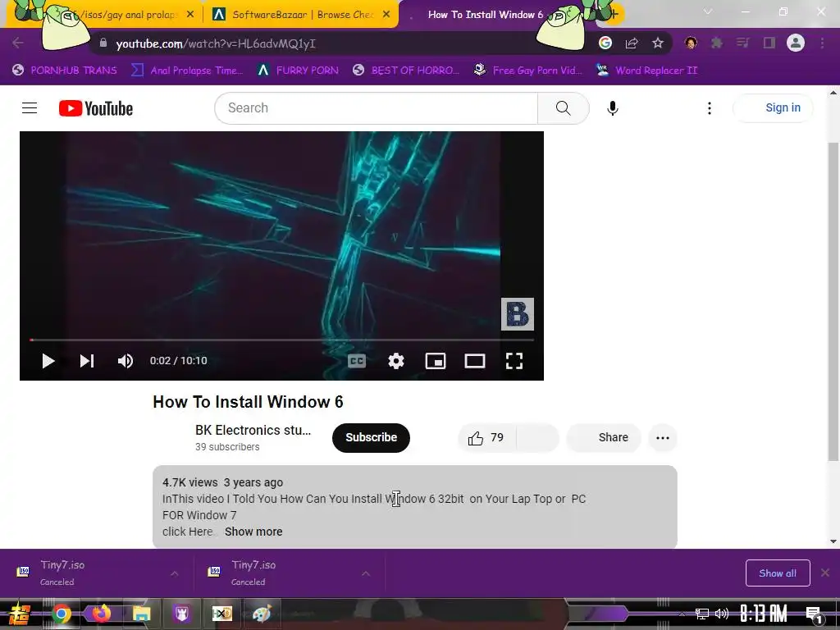Play the video
Screen dimensions: 840x630
click(x=48, y=361)
